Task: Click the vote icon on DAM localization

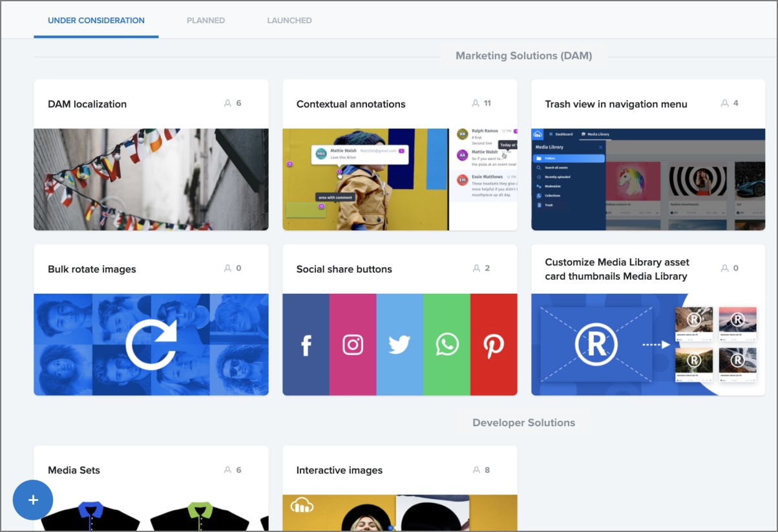Action: (x=227, y=103)
